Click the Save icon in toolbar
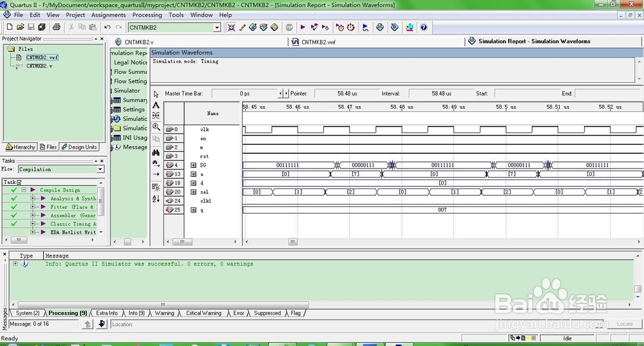This screenshot has height=346, width=644. click(31, 27)
